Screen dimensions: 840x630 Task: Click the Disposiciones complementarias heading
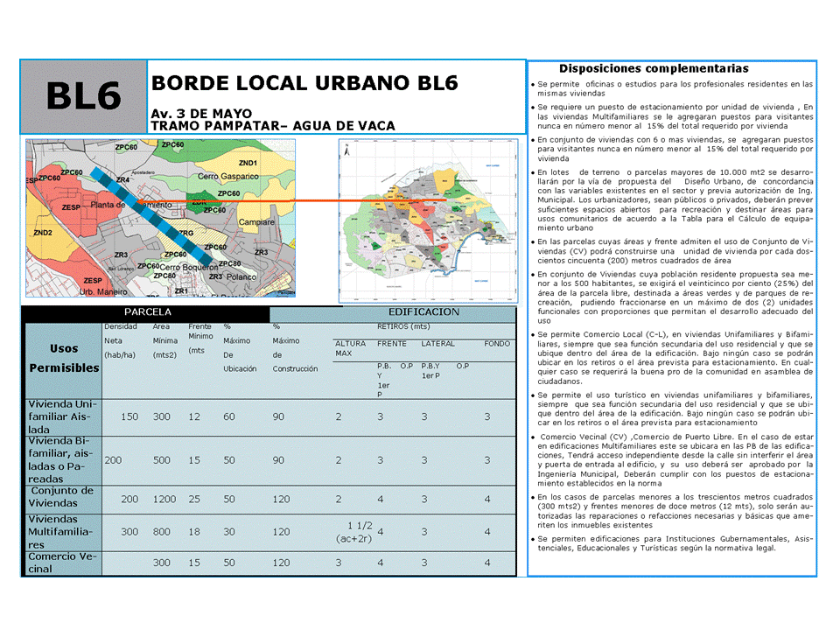[654, 68]
